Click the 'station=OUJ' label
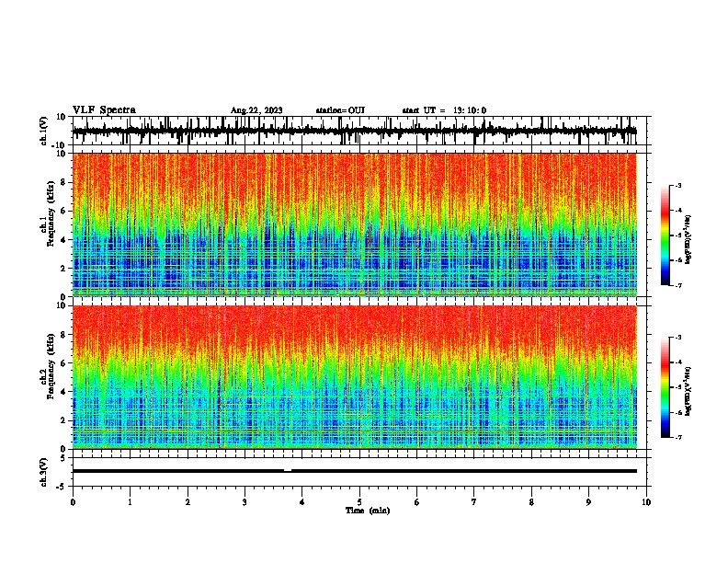Image resolution: width=728 pixels, height=563 pixels. (x=340, y=110)
